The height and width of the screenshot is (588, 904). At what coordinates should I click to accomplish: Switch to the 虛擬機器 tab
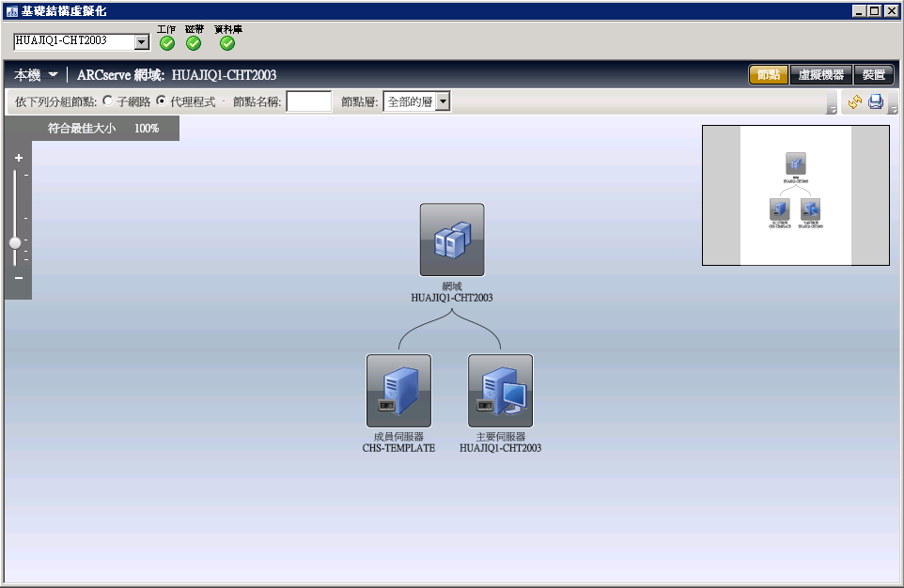(x=820, y=75)
